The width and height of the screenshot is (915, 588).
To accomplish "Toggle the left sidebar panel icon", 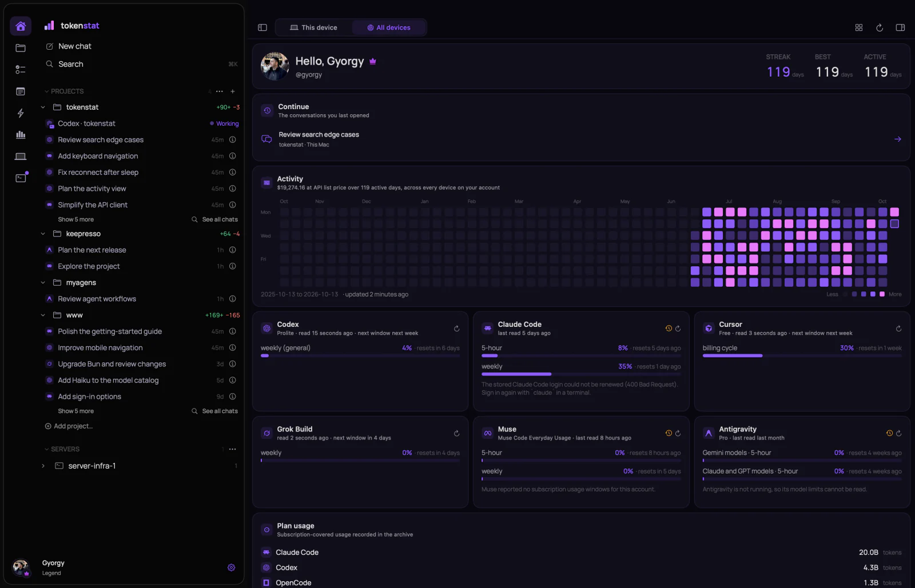I will point(262,27).
